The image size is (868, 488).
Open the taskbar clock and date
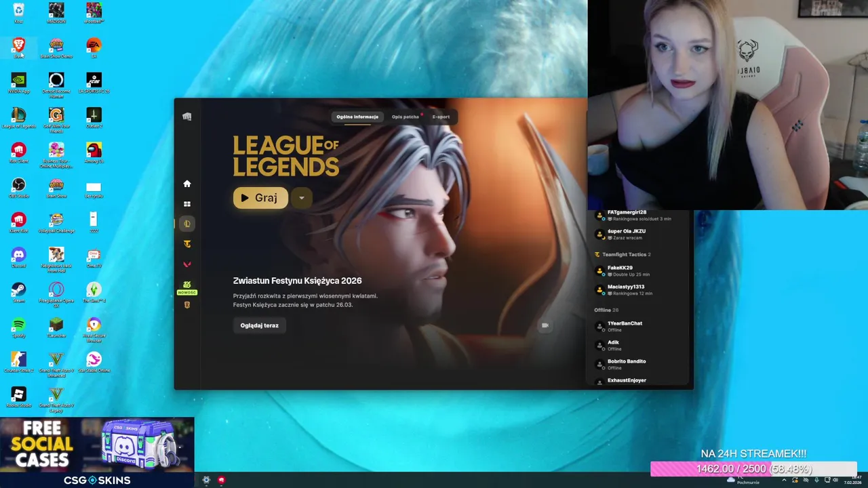click(852, 480)
